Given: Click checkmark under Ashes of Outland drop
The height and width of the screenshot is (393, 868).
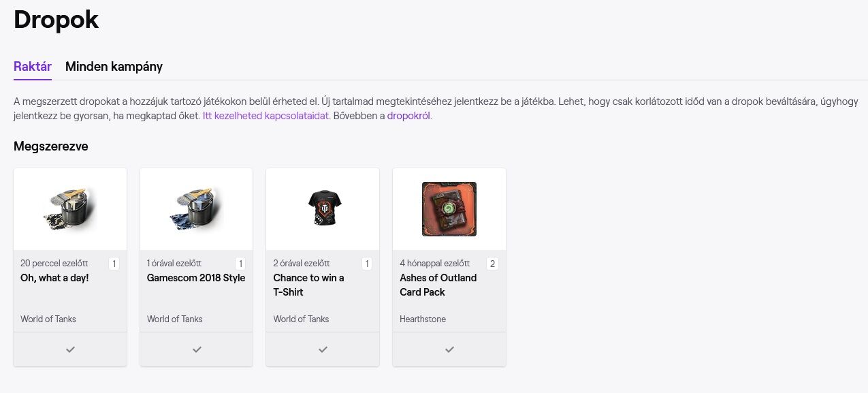Looking at the screenshot, I should [449, 349].
